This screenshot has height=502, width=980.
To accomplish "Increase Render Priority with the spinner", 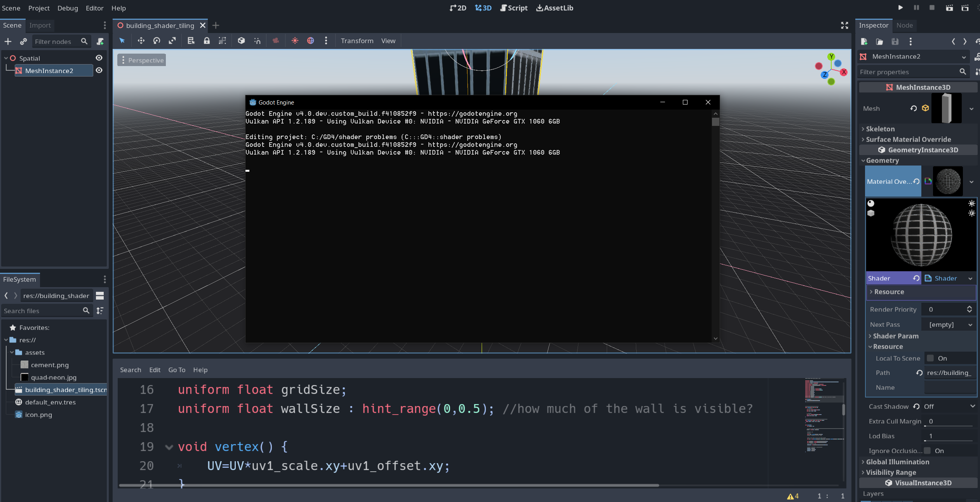I will [970, 307].
